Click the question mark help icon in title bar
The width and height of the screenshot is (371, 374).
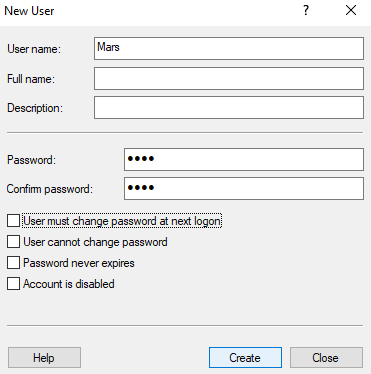click(306, 11)
